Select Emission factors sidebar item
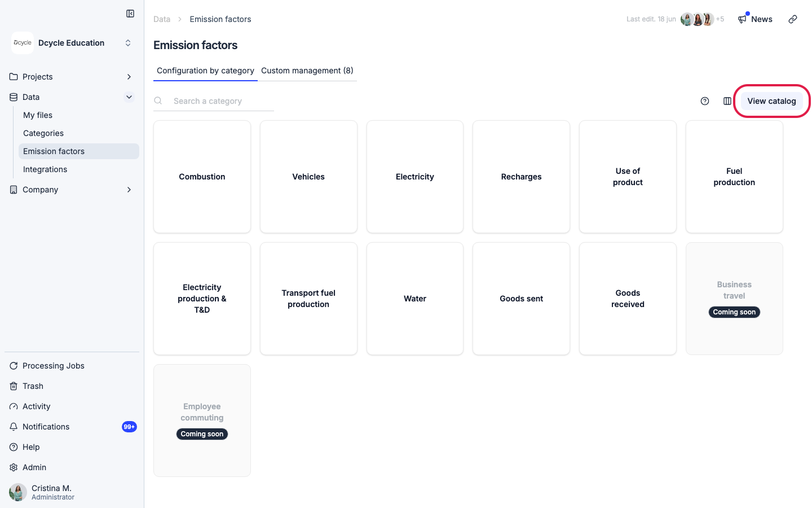812x508 pixels. [79, 151]
